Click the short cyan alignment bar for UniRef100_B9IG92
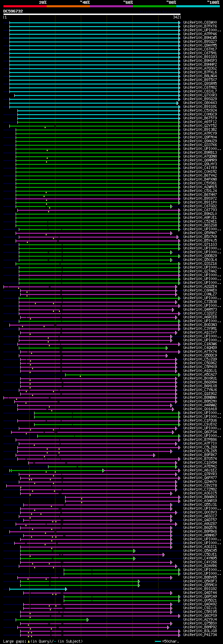The height and width of the screenshot is (644, 223). coord(38,589)
